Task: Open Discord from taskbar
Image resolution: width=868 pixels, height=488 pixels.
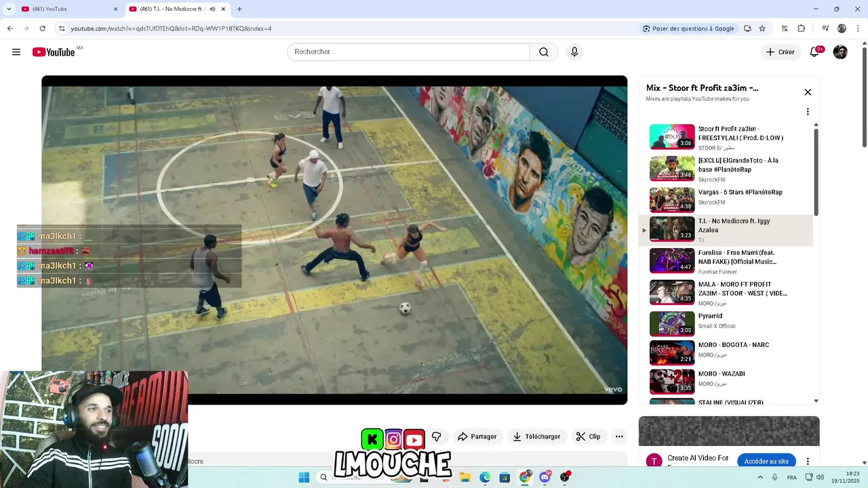Action: point(545,477)
